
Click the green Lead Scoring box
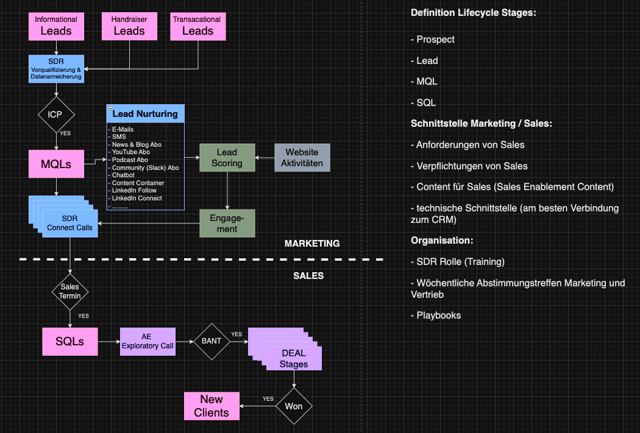tap(228, 158)
